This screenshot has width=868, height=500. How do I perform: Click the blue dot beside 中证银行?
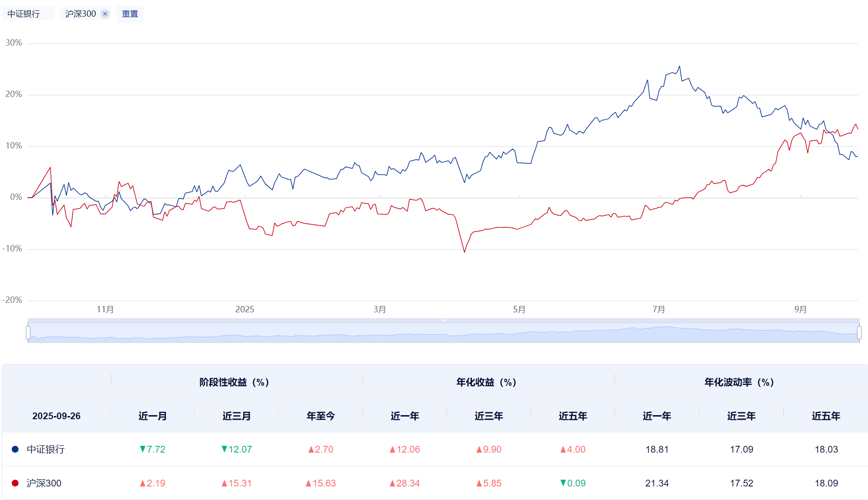[x=15, y=449]
